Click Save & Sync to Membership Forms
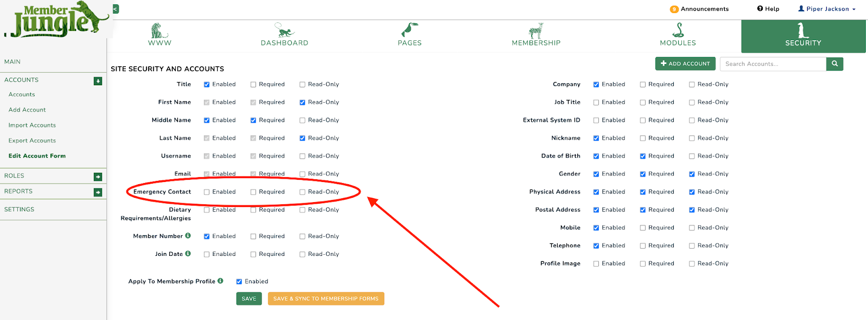868x320 pixels. pyautogui.click(x=326, y=298)
